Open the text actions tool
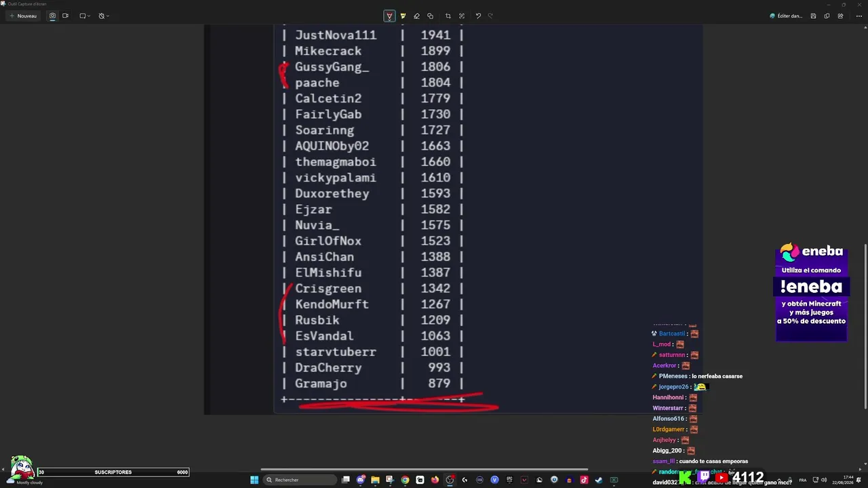 pyautogui.click(x=462, y=16)
